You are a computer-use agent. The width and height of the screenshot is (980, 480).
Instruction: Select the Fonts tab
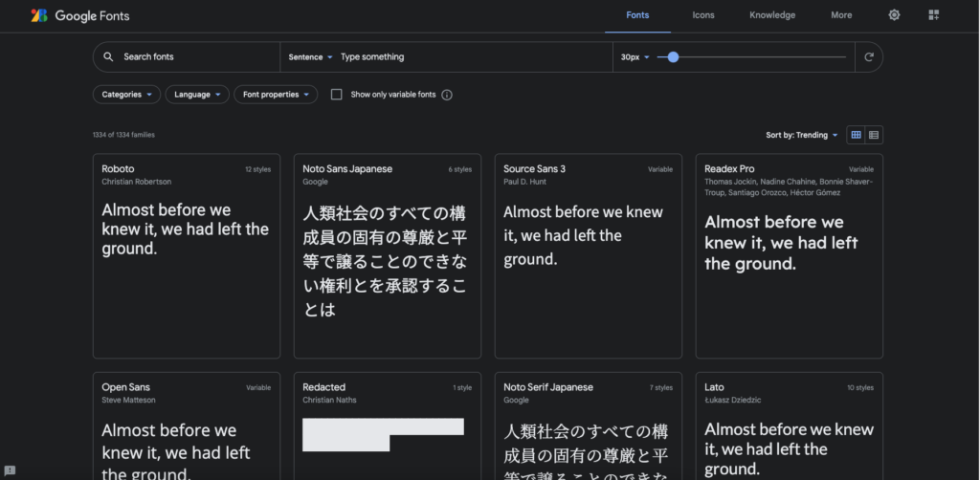point(637,15)
